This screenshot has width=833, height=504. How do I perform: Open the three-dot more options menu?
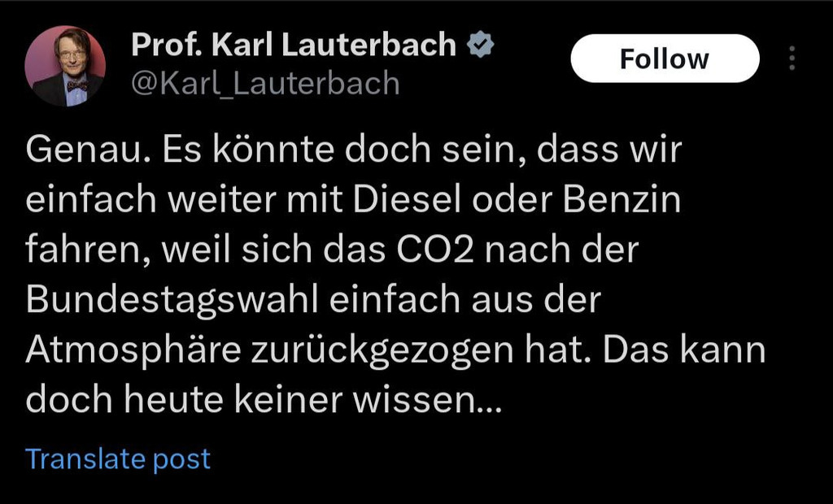pos(792,59)
